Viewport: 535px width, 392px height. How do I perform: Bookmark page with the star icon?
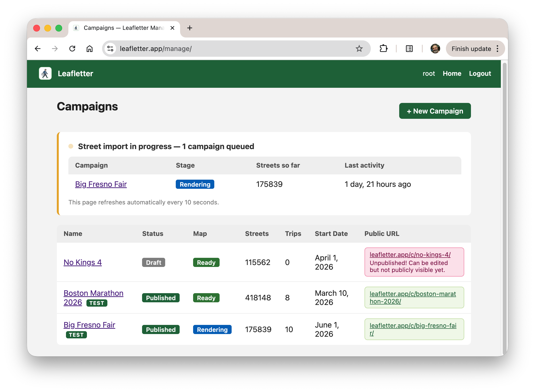(359, 49)
